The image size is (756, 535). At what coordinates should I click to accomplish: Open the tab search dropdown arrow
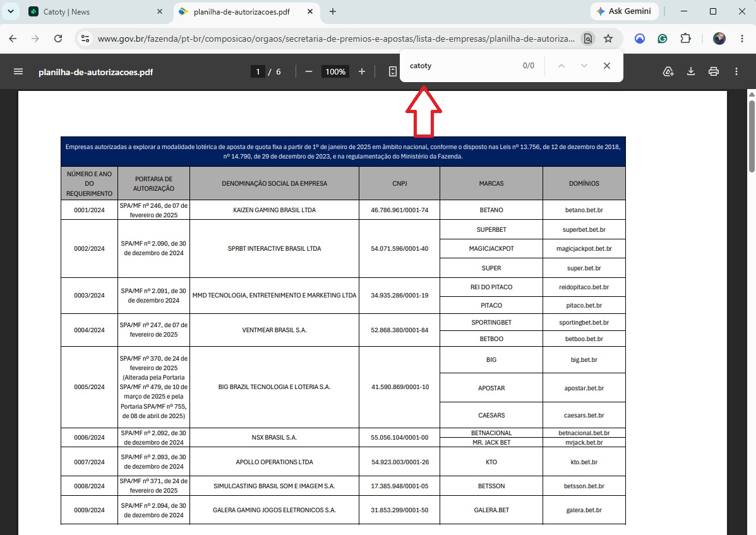11,11
